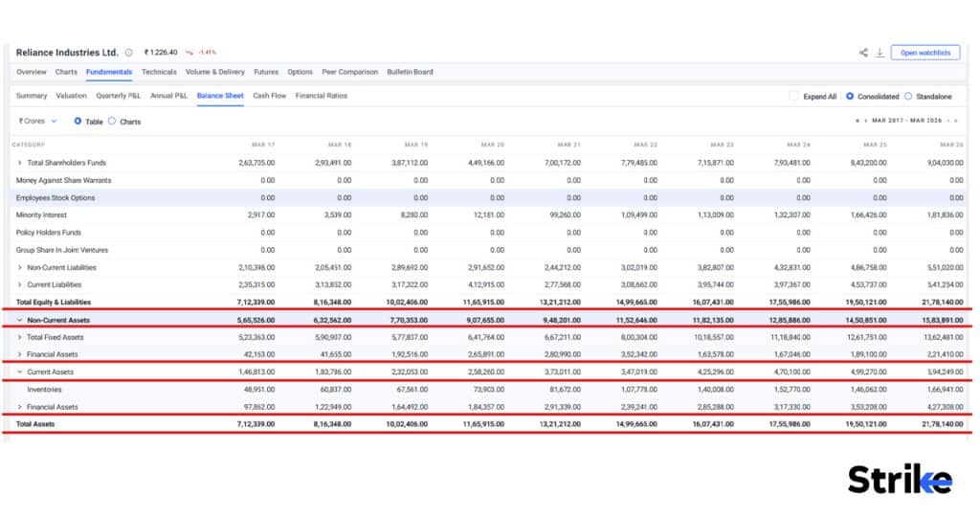Enable the Expand All checkbox
This screenshot has width=980, height=519.
click(x=793, y=97)
